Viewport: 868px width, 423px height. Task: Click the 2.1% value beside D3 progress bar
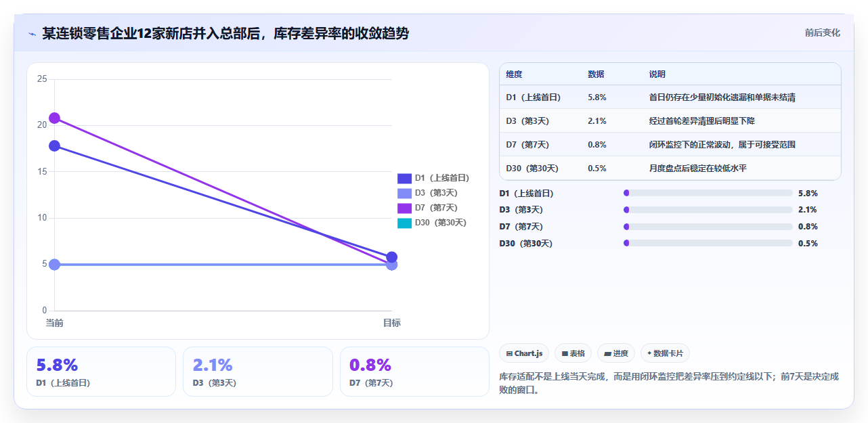click(808, 210)
